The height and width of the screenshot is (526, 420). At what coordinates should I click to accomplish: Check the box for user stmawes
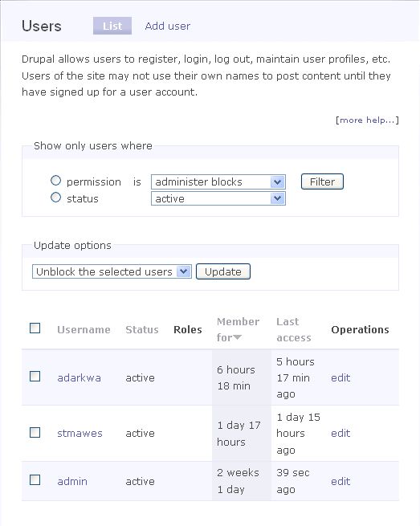click(35, 432)
